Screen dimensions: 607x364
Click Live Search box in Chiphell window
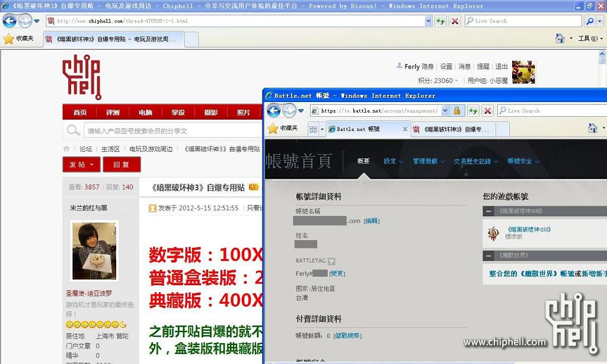[x=523, y=21]
